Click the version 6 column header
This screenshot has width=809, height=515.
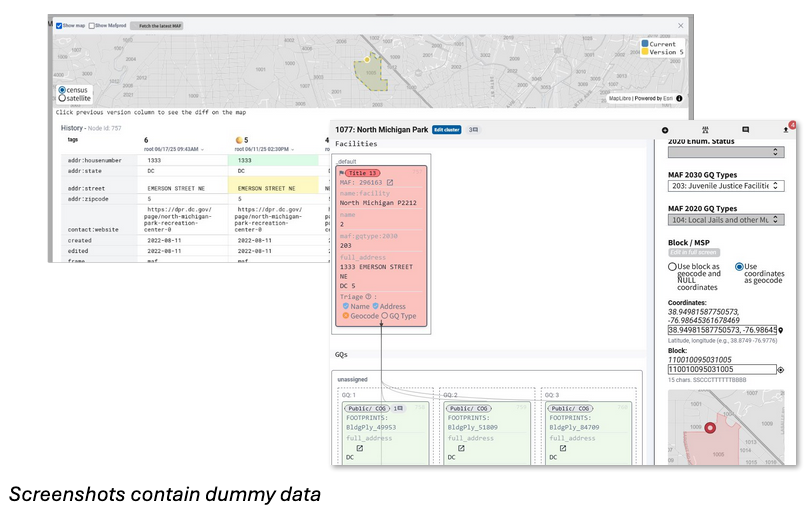[146, 140]
